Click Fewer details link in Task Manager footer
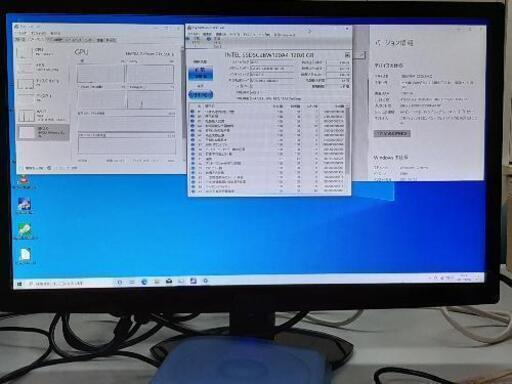The height and width of the screenshot is (384, 512). pos(32,168)
